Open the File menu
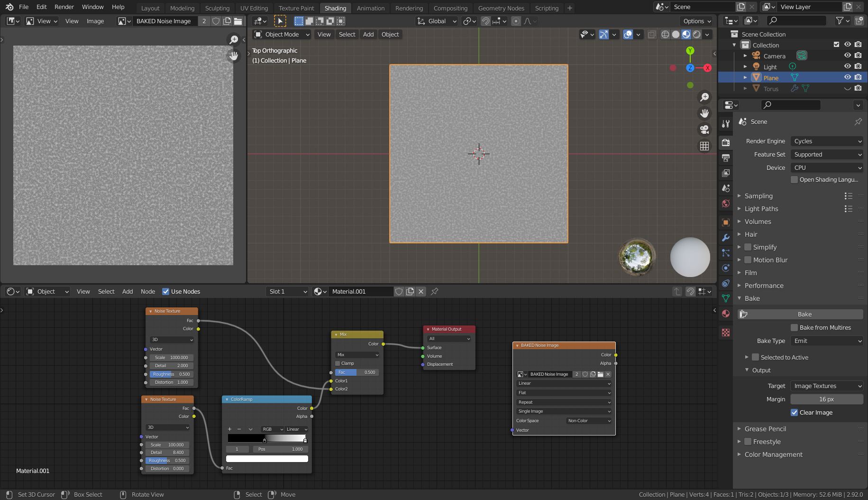 [23, 7]
